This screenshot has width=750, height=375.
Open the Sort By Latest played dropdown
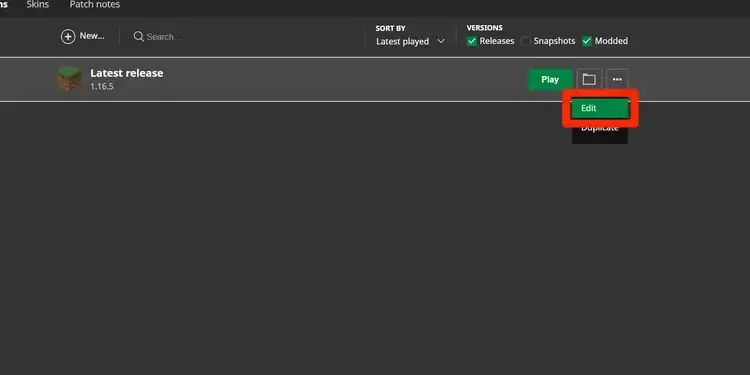(x=410, y=42)
